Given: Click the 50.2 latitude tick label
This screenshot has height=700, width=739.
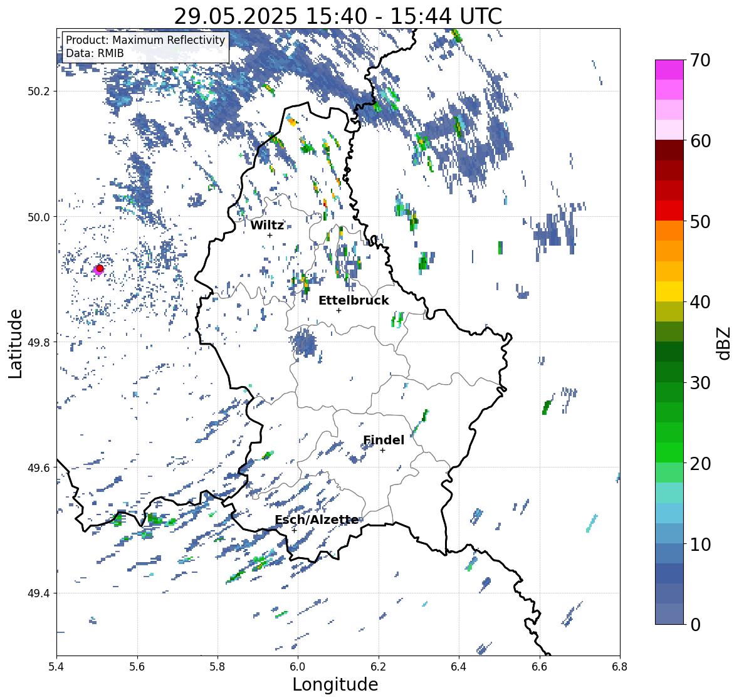Looking at the screenshot, I should click(x=39, y=91).
